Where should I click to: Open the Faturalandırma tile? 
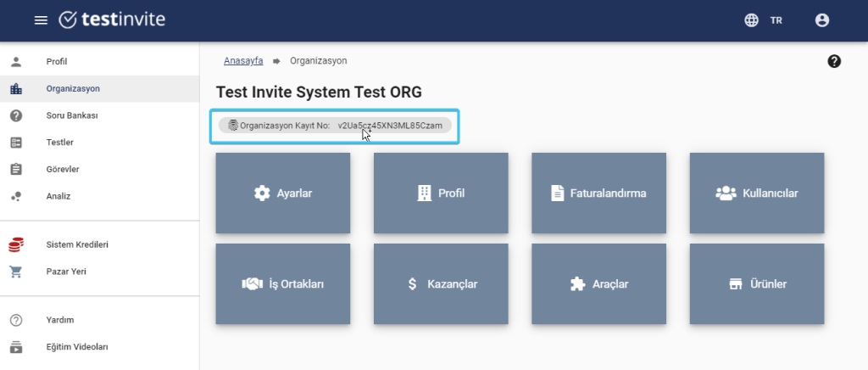pos(599,193)
